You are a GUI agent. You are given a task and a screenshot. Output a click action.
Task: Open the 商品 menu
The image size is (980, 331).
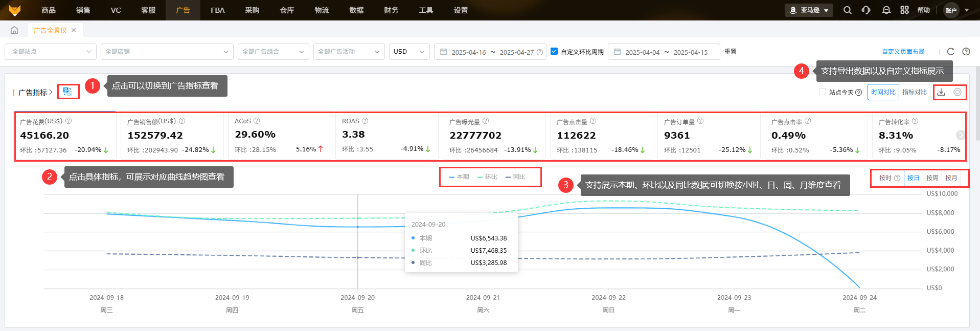click(x=49, y=10)
